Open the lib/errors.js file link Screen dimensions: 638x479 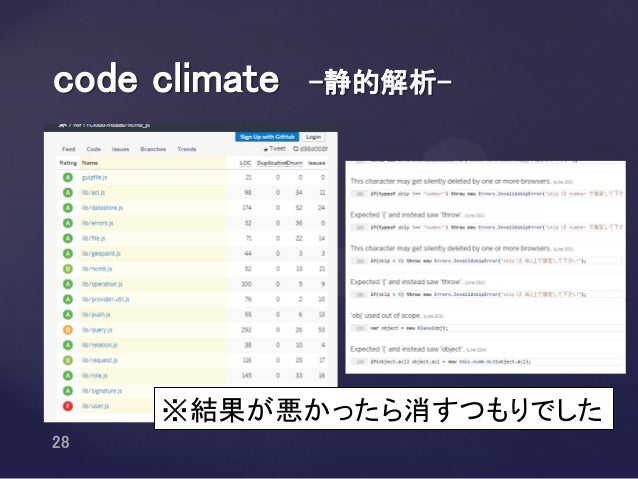click(98, 223)
